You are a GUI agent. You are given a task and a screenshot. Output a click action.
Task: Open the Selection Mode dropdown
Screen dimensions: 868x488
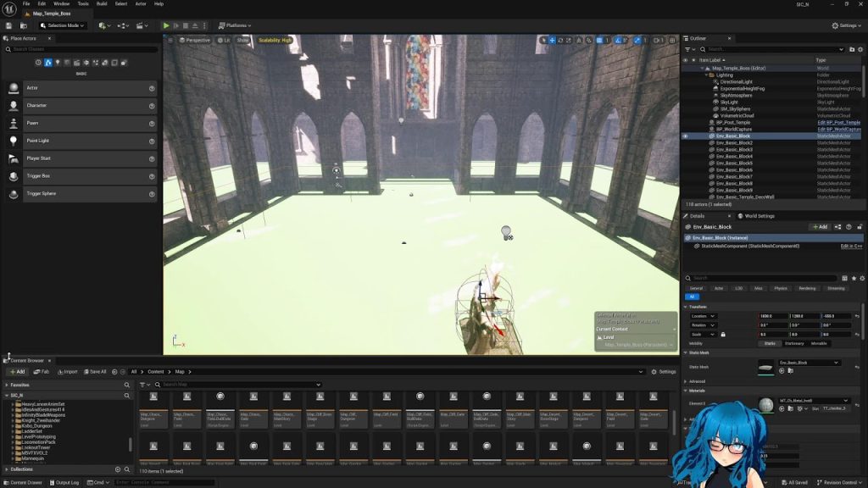(x=64, y=25)
